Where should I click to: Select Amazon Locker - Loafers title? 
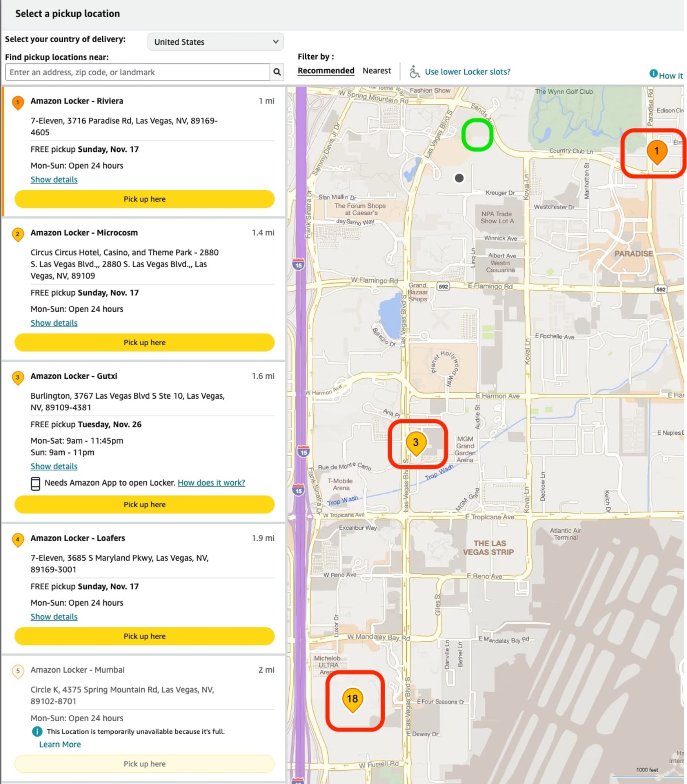pyautogui.click(x=78, y=538)
